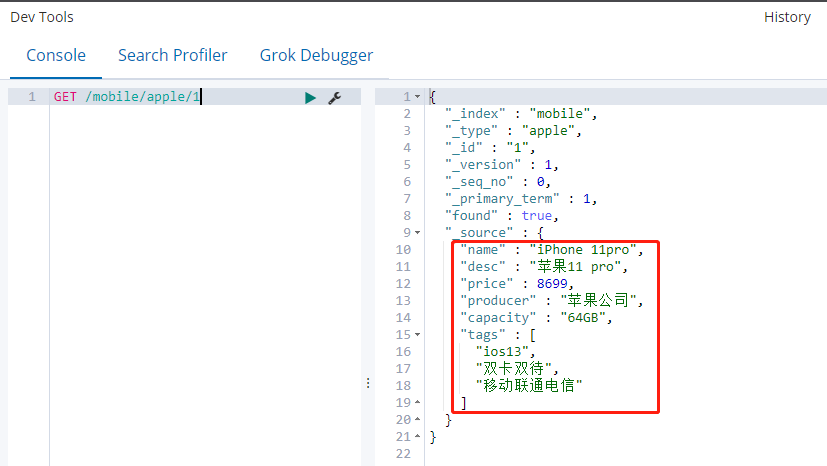The height and width of the screenshot is (466, 827).
Task: Click the "_version" : 1 line
Action: [502, 164]
